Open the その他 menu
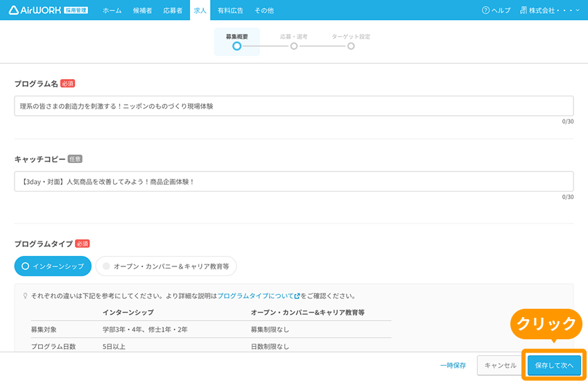The image size is (588, 383). click(264, 10)
